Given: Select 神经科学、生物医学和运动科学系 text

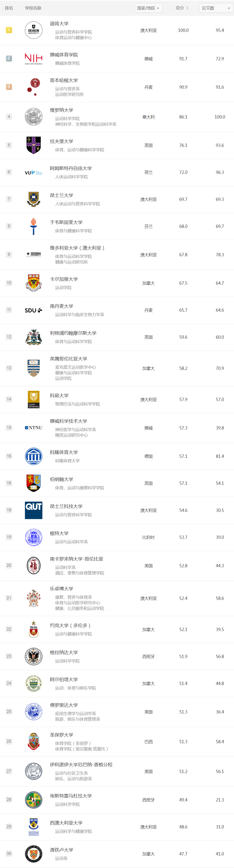Looking at the screenshot, I should (86, 124).
